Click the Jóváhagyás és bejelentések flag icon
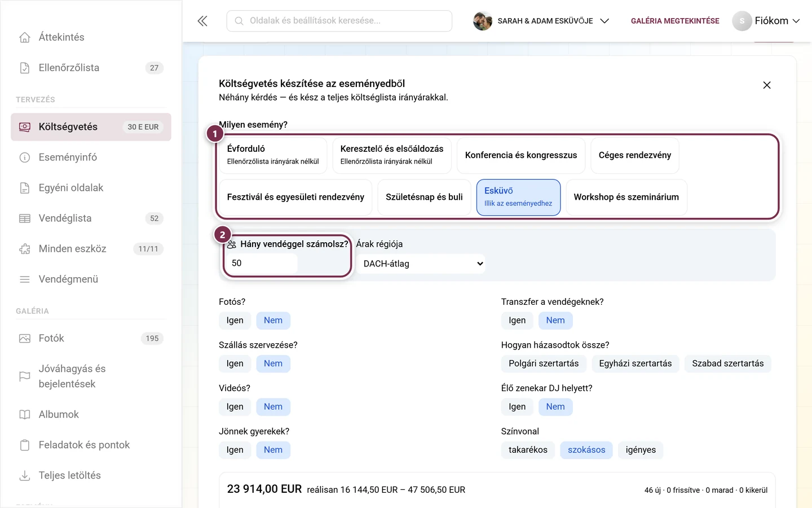Screen dimensions: 812x508 (25, 376)
